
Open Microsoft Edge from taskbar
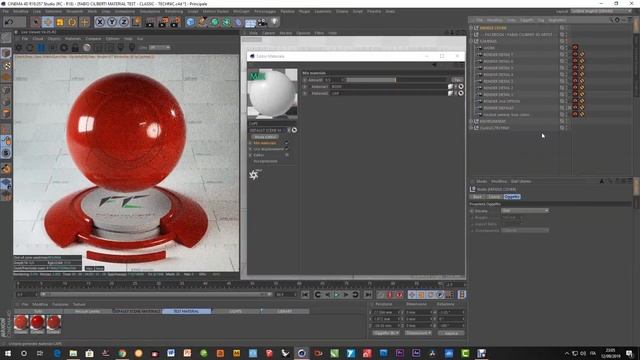coord(57,353)
